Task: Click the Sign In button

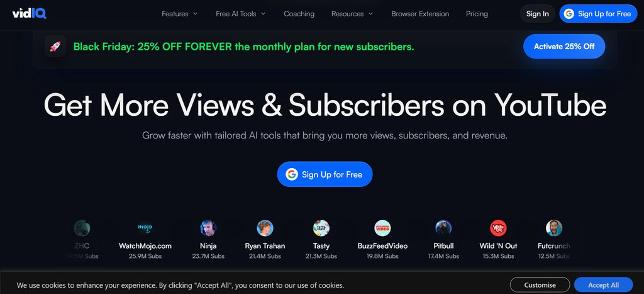Action: click(x=538, y=14)
